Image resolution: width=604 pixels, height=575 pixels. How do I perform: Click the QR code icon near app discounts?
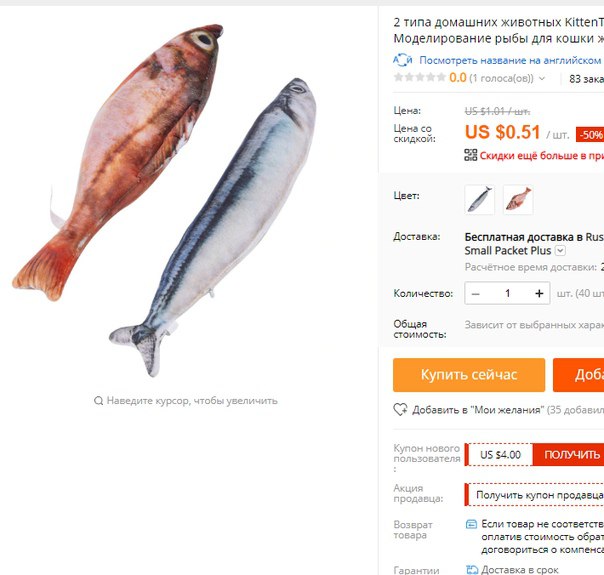tap(470, 155)
